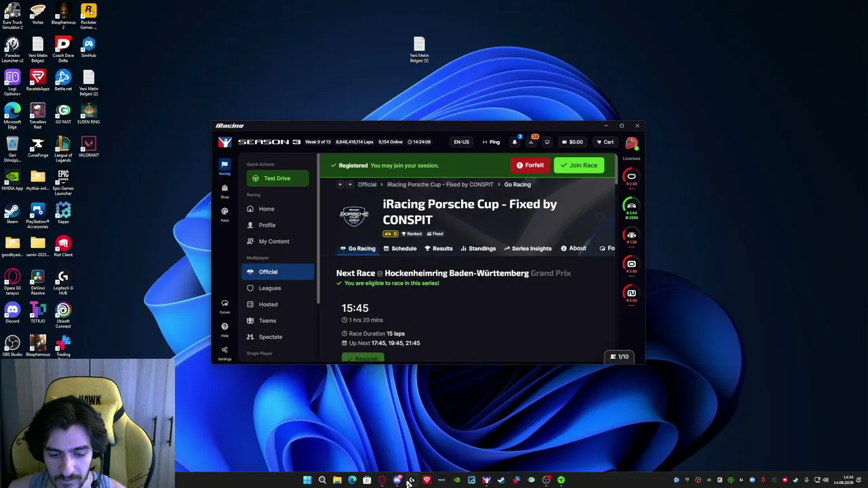Switch to the Series Insights tab
The image size is (868, 488).
528,249
